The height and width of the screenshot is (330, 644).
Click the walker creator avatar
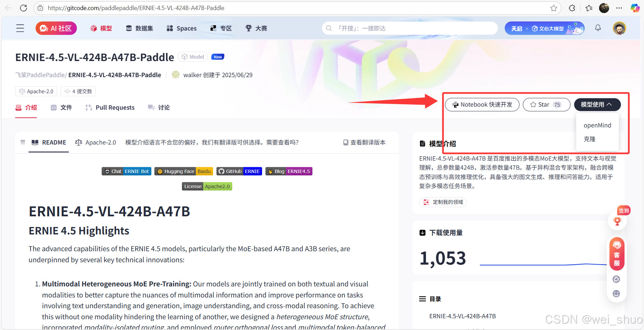(x=176, y=75)
